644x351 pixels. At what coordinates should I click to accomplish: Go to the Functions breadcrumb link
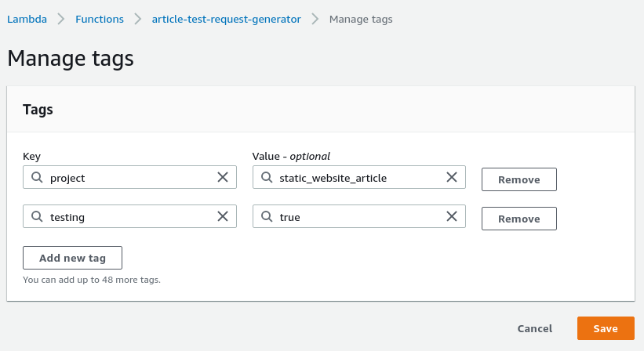[x=100, y=20]
